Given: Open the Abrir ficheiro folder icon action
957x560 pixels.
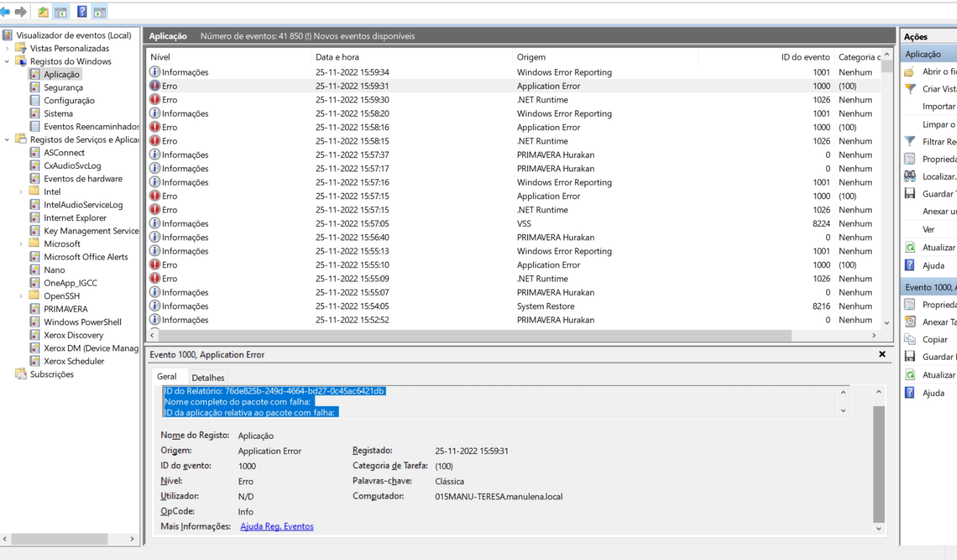Looking at the screenshot, I should click(x=910, y=72).
